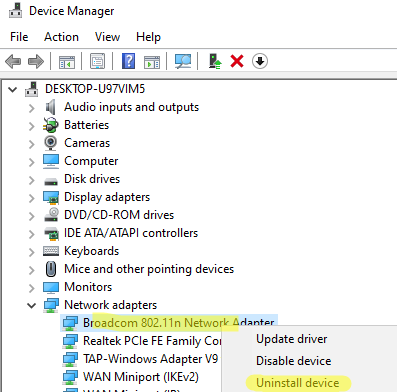Click the Network adapters category icon
This screenshot has height=392, width=397.
coord(51,305)
